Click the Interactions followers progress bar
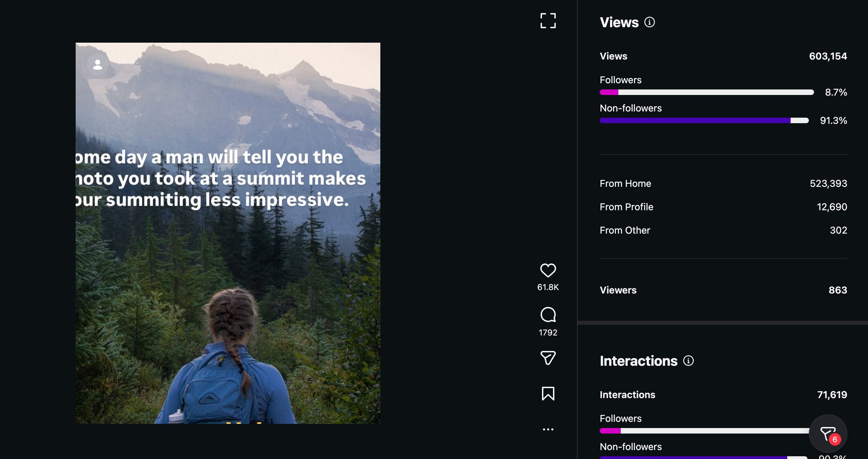This screenshot has width=868, height=459. (705, 431)
